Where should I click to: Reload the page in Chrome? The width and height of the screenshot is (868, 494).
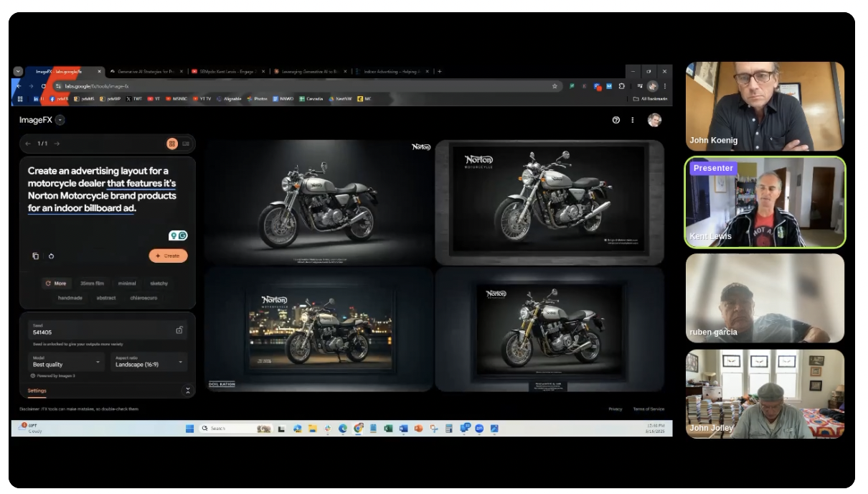(44, 86)
